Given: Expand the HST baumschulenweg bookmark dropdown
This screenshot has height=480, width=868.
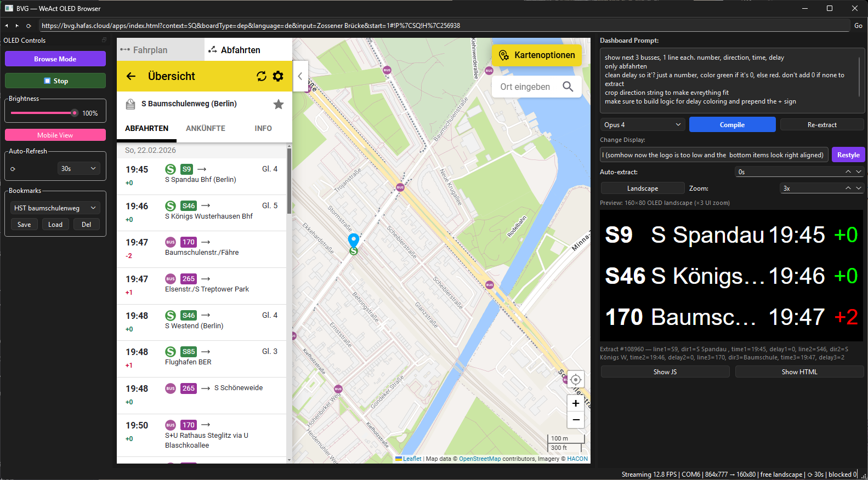Looking at the screenshot, I should tap(55, 208).
